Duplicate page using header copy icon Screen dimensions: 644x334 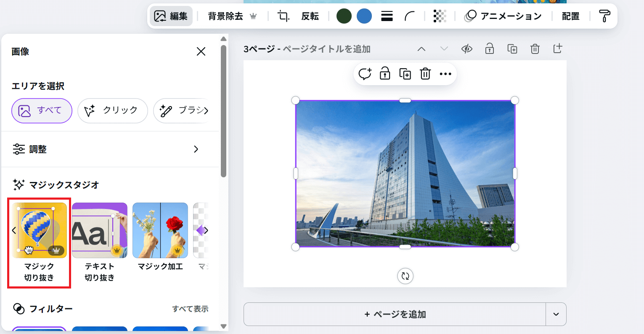click(512, 49)
